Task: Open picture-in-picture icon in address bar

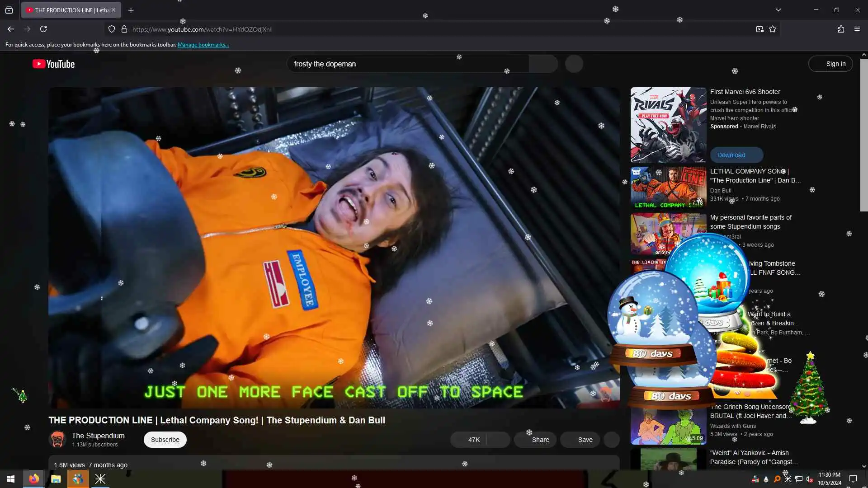Action: pyautogui.click(x=759, y=29)
